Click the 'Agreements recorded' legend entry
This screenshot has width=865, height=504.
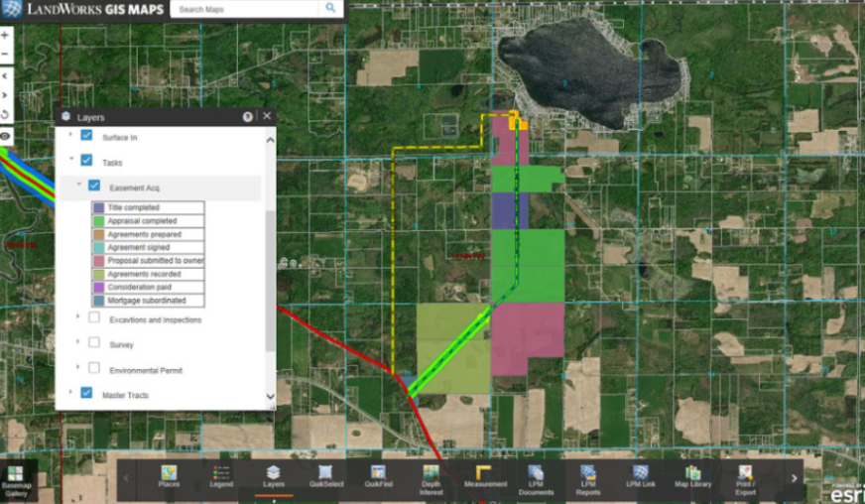[148, 274]
